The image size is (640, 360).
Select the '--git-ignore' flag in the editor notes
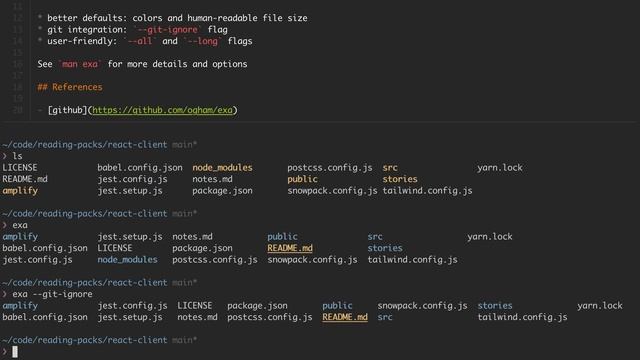tap(167, 30)
